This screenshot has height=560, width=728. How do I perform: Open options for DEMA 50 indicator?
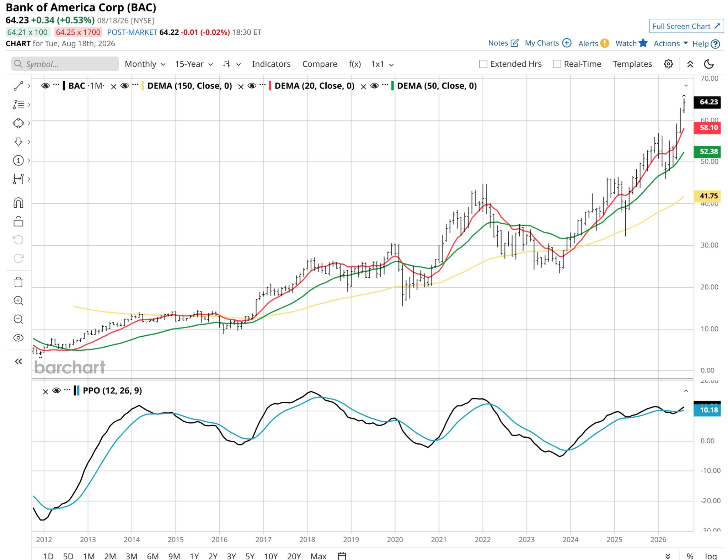385,85
